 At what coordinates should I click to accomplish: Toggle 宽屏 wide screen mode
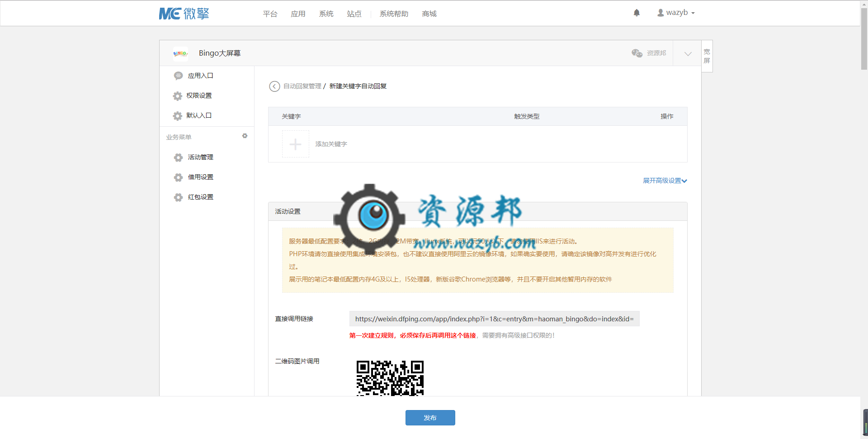(707, 56)
